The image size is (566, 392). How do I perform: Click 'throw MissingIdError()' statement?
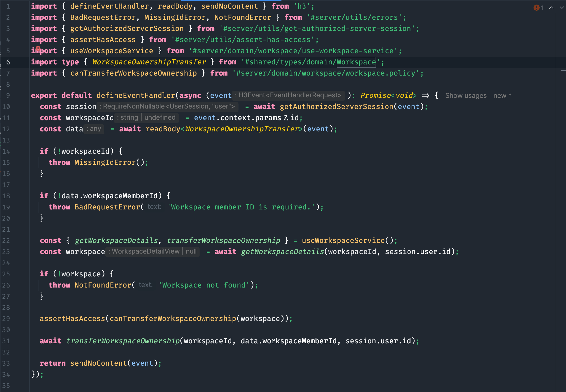98,163
